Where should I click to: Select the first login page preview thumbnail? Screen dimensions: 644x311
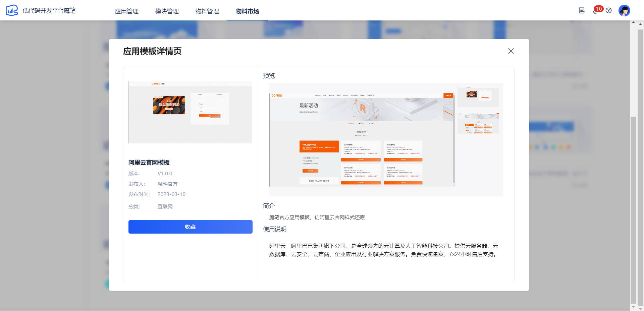click(479, 96)
